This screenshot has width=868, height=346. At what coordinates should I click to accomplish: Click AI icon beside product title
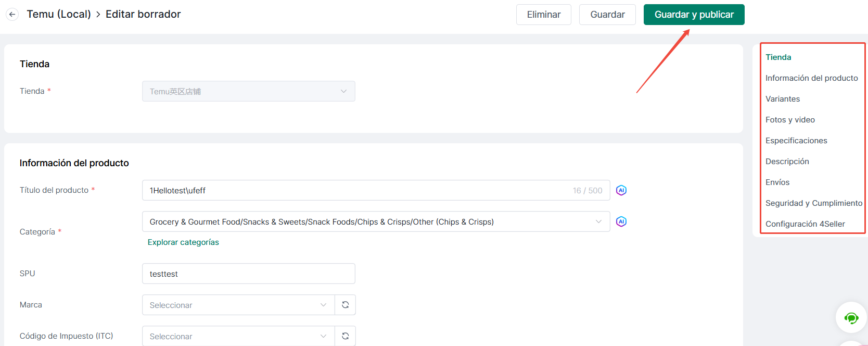point(621,190)
